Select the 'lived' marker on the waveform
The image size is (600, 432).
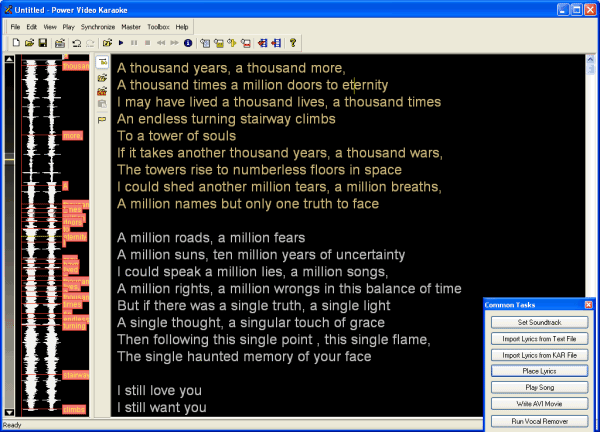[x=71, y=270]
